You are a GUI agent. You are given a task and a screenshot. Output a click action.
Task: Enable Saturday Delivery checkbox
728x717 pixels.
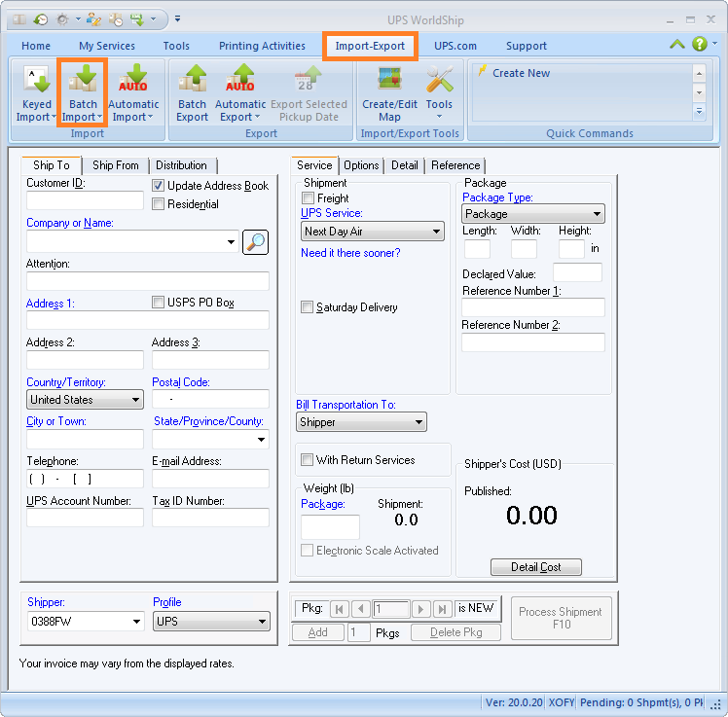click(307, 307)
